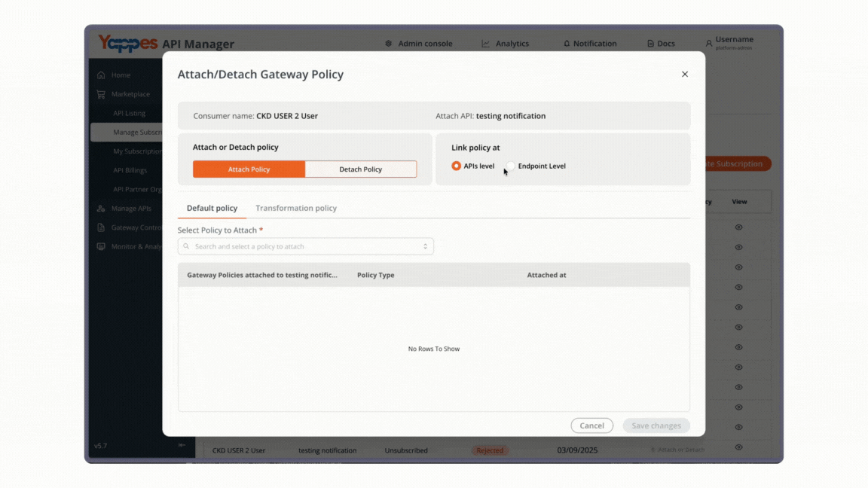Expand the policy selection dropdown arrows

(x=425, y=246)
